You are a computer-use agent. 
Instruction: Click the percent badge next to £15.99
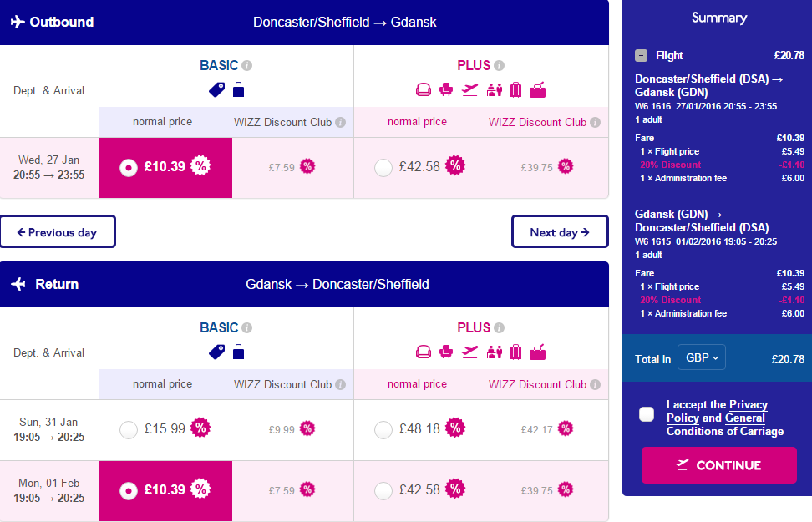tap(200, 429)
